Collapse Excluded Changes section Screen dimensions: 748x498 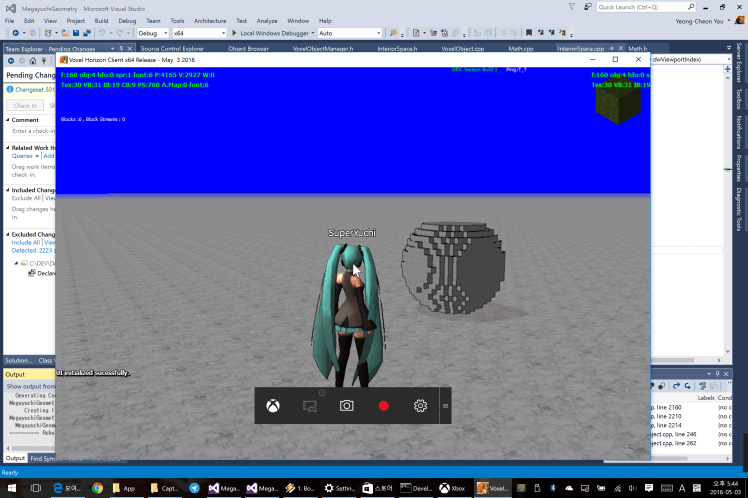[8, 234]
